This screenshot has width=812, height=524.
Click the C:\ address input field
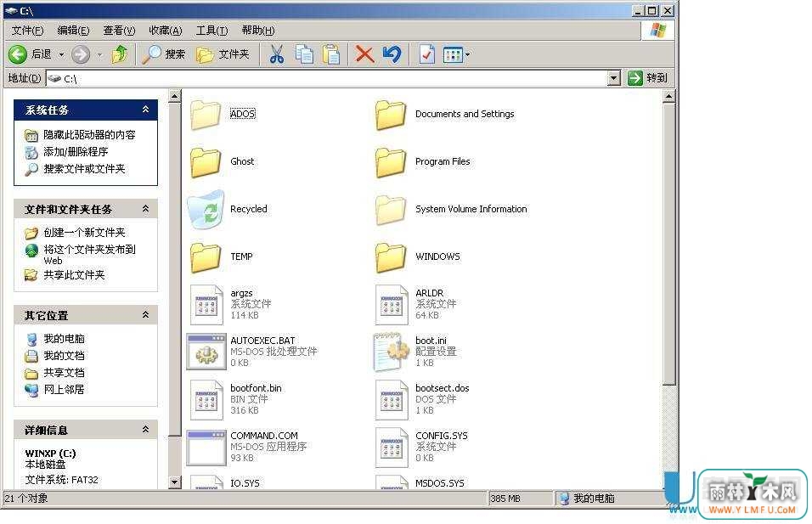point(326,79)
